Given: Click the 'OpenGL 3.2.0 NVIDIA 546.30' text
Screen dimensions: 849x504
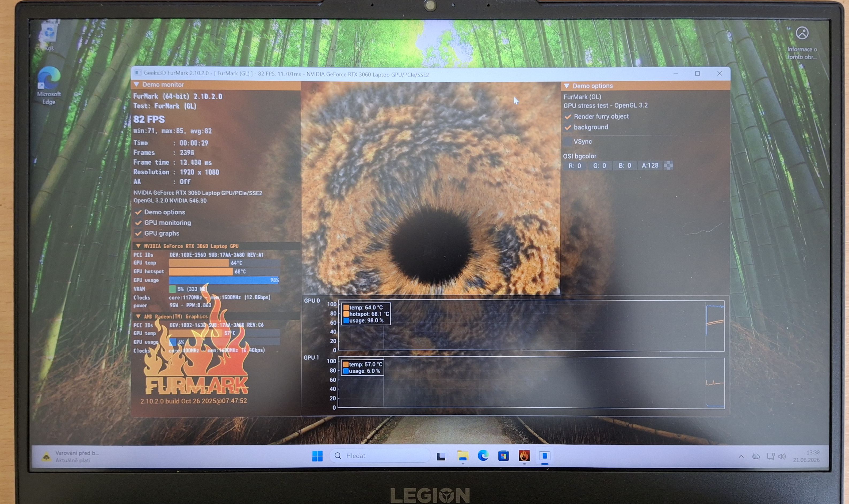Looking at the screenshot, I should [170, 201].
